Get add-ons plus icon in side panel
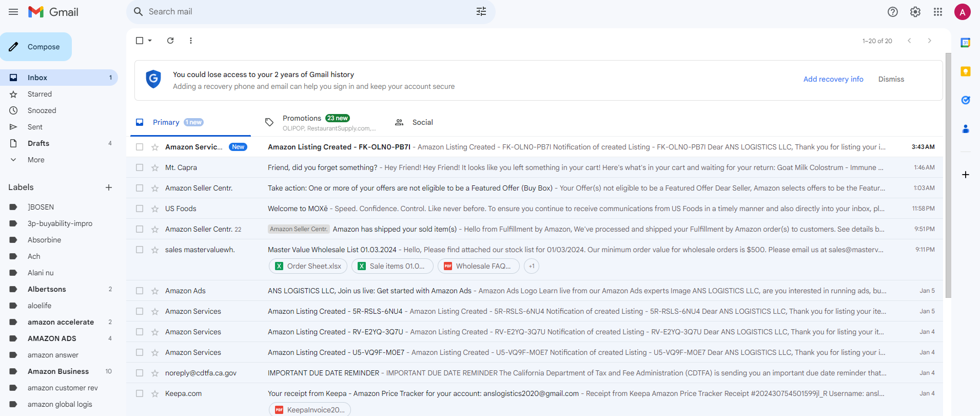Viewport: 980px width, 416px height. coord(966,175)
